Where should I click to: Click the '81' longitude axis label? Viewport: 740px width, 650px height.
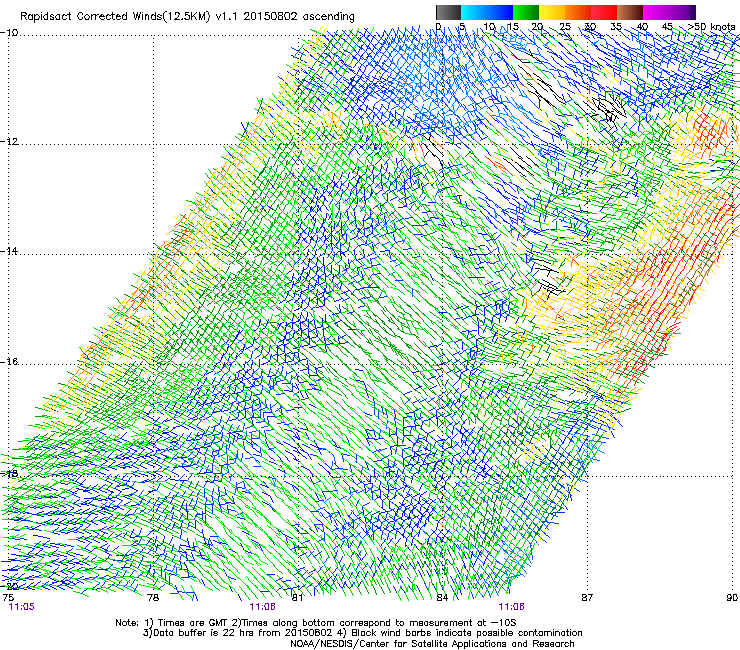click(297, 598)
